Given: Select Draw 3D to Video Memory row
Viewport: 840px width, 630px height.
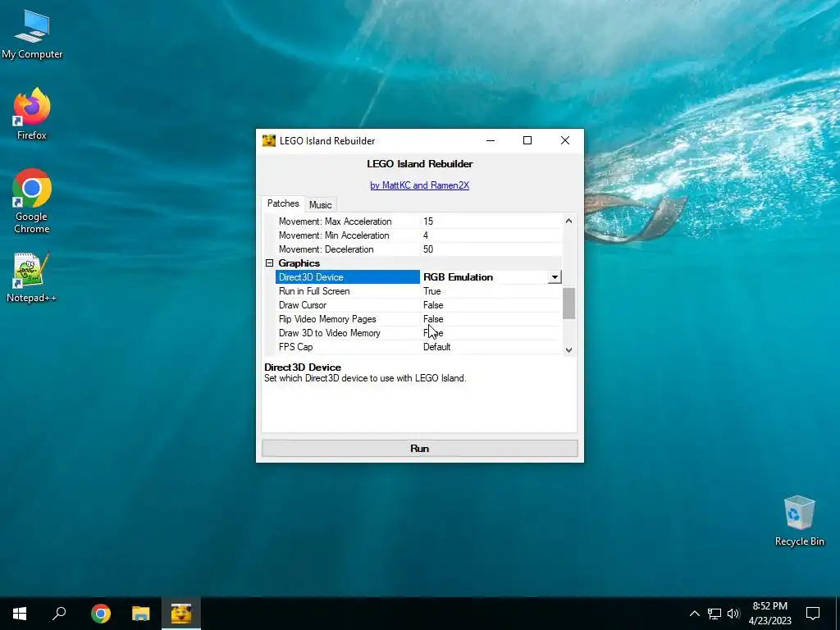Looking at the screenshot, I should [x=418, y=333].
